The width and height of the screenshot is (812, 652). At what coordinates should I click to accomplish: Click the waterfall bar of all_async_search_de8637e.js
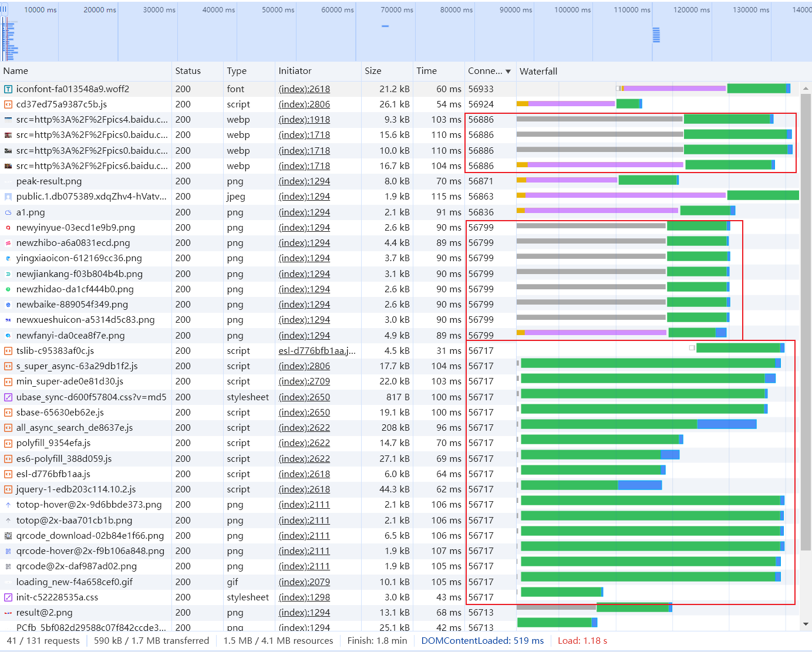click(639, 424)
